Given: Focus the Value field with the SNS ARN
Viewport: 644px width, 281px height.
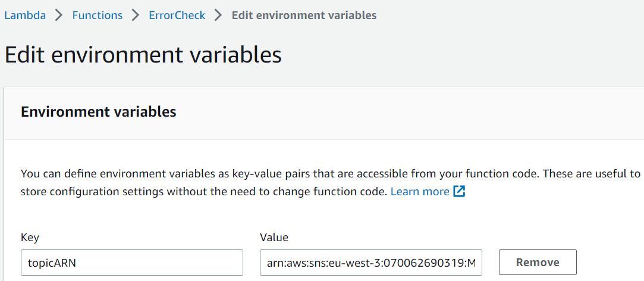Looking at the screenshot, I should click(x=371, y=262).
